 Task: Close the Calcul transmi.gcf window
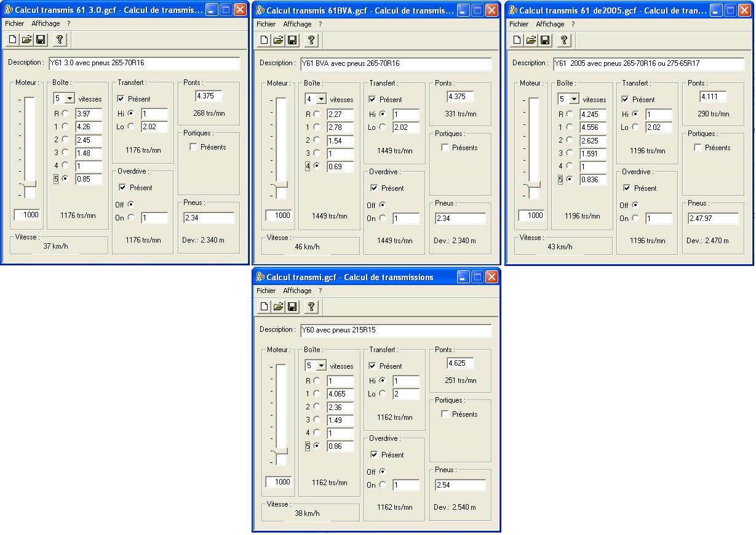(x=491, y=276)
